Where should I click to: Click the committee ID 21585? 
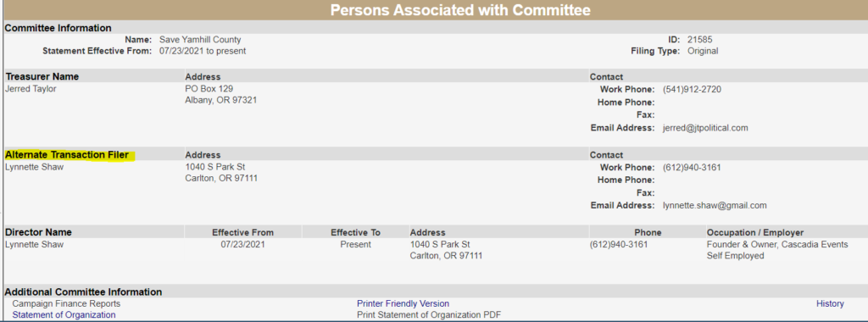click(x=699, y=40)
